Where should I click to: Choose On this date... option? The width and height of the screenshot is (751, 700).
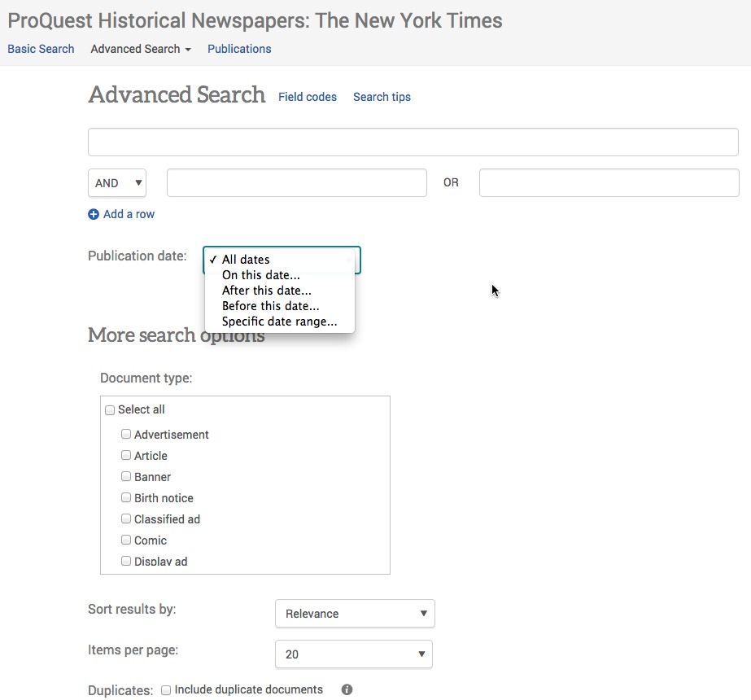pos(280,275)
